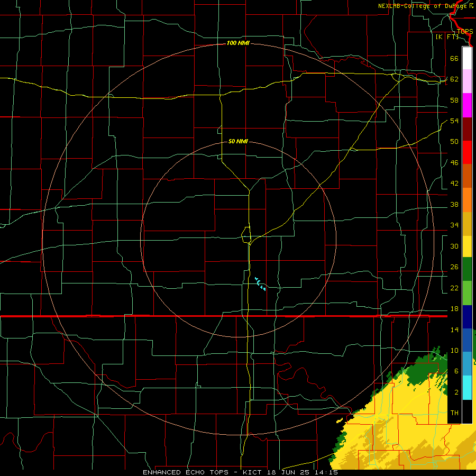This screenshot has width=476, height=476.
Task: Click the legend value 62
Action: (454, 79)
